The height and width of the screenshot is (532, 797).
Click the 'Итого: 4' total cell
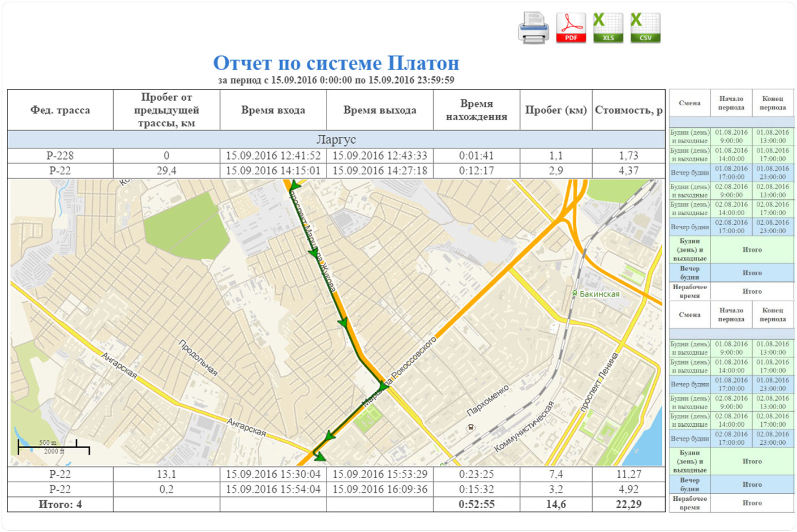[60, 504]
